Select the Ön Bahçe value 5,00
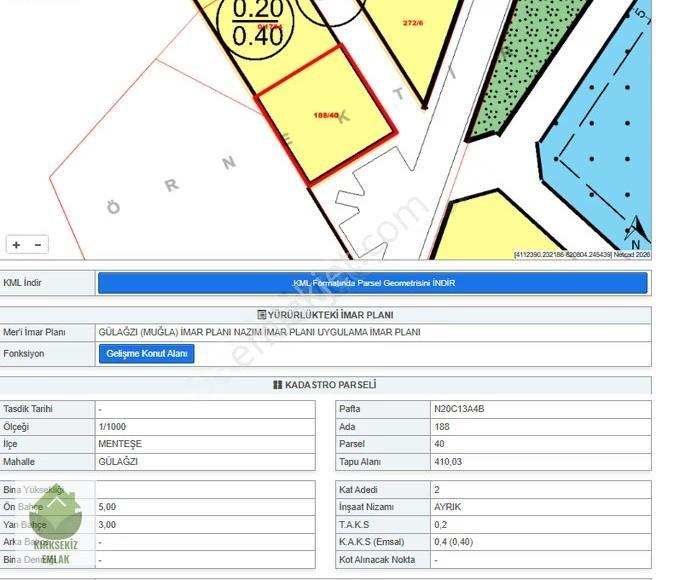This screenshot has width=674, height=580. point(107,507)
